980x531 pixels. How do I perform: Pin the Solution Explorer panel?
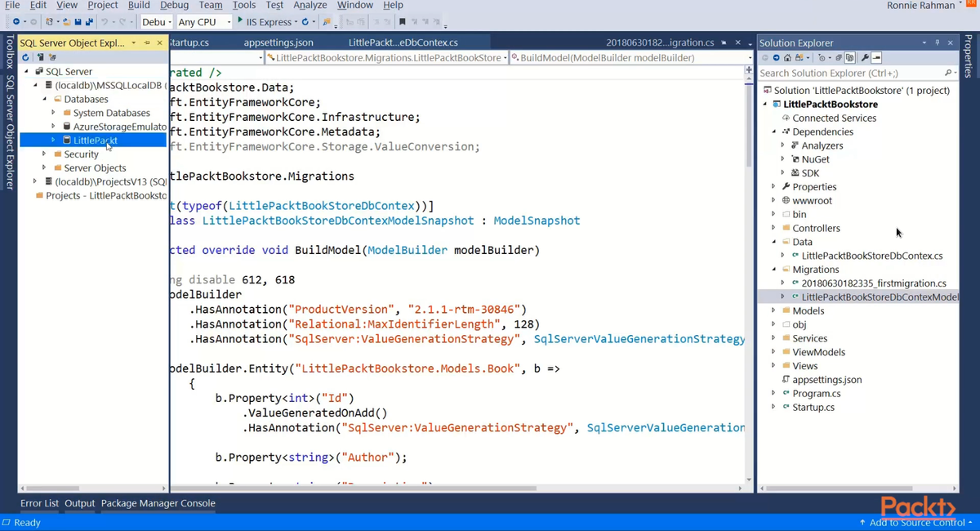(x=938, y=42)
